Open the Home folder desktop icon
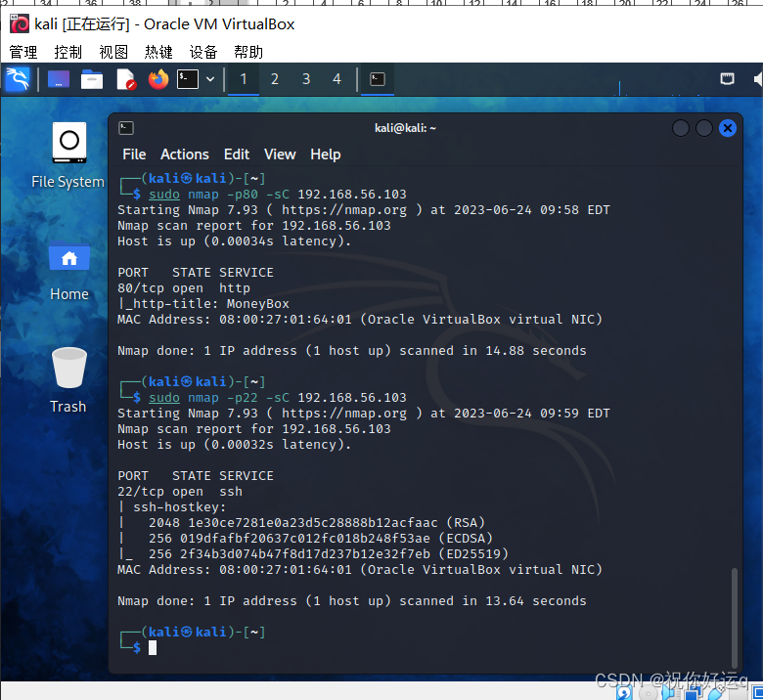763x700 pixels. click(69, 271)
